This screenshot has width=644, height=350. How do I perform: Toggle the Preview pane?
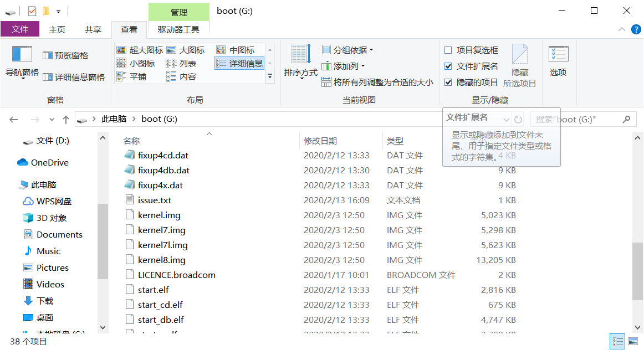click(x=66, y=55)
